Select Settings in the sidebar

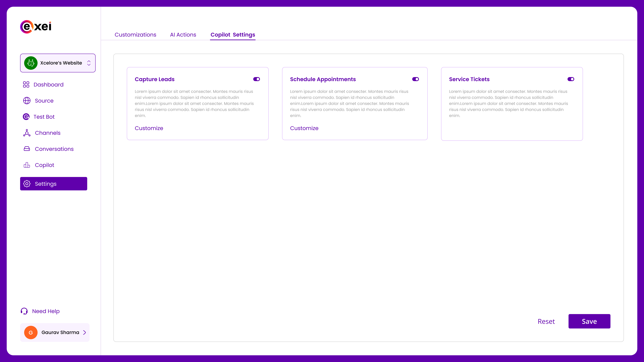tap(54, 184)
